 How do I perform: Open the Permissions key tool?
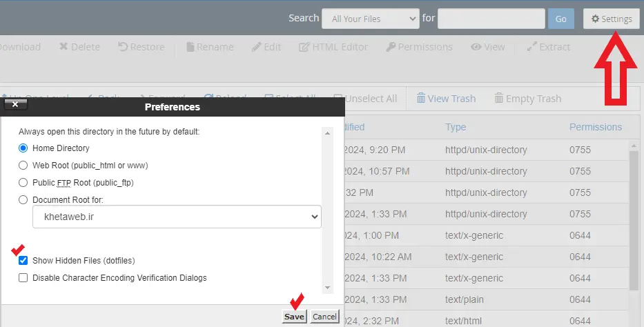tap(420, 47)
